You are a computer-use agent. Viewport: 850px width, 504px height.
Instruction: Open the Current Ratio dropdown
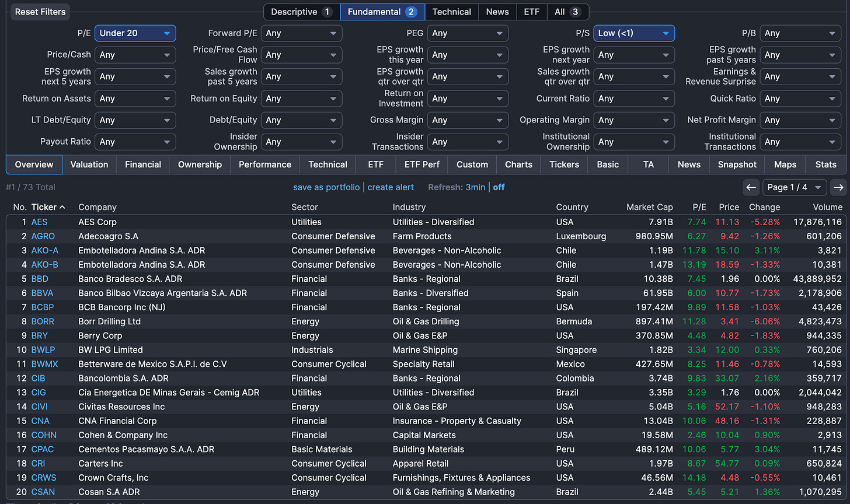click(634, 99)
